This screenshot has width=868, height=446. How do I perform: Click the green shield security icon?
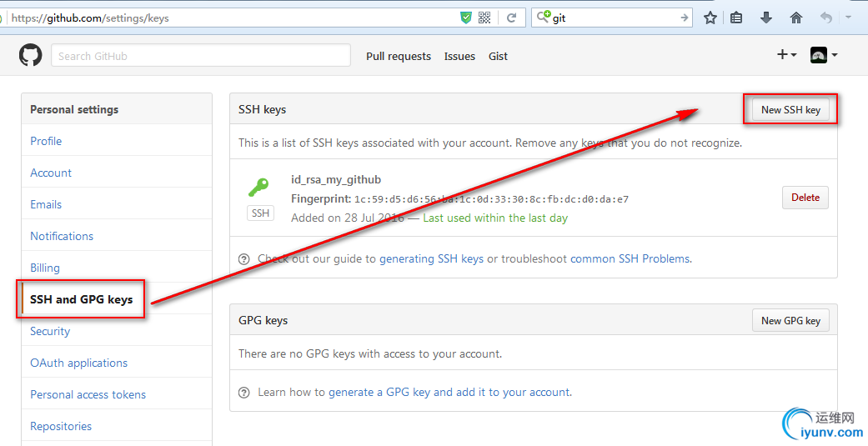coord(466,18)
